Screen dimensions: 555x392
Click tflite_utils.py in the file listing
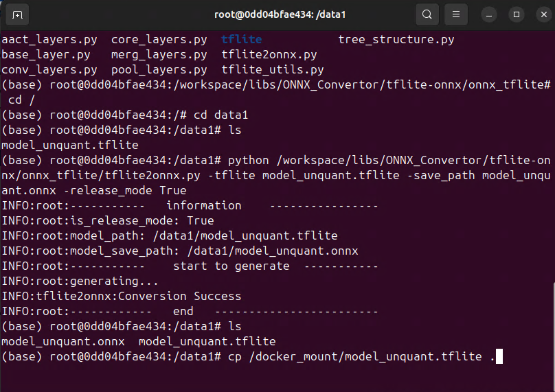pyautogui.click(x=273, y=70)
